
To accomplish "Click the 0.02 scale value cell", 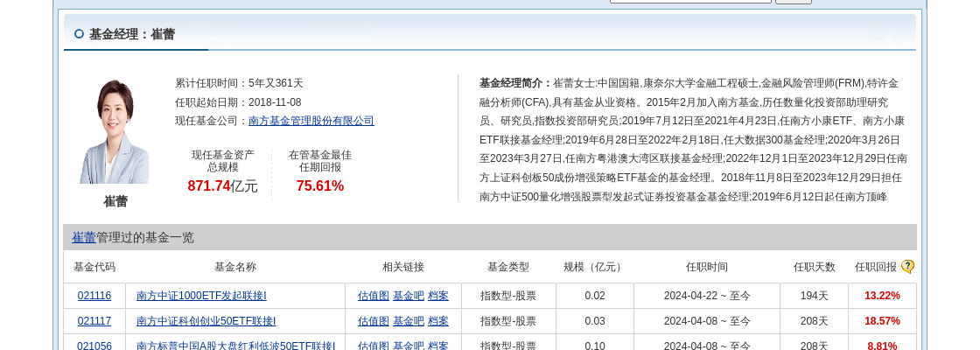I will [x=595, y=296].
